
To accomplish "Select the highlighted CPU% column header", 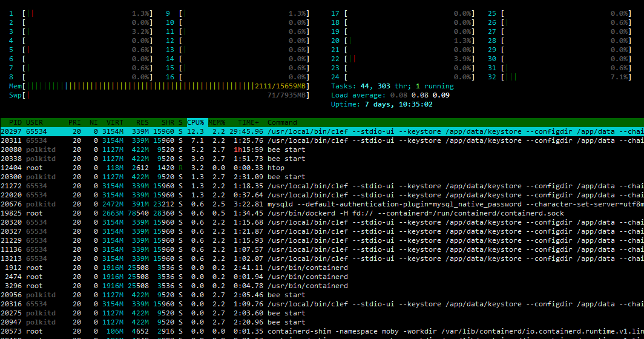I will tap(197, 122).
